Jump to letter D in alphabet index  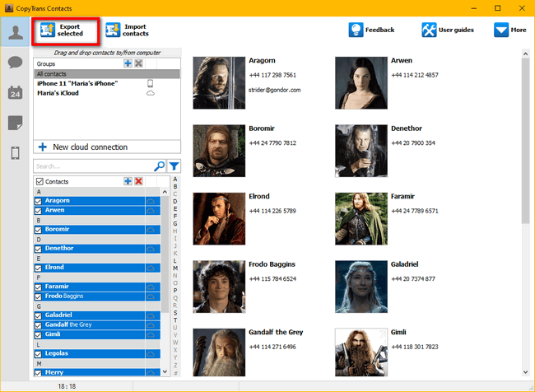pos(175,202)
